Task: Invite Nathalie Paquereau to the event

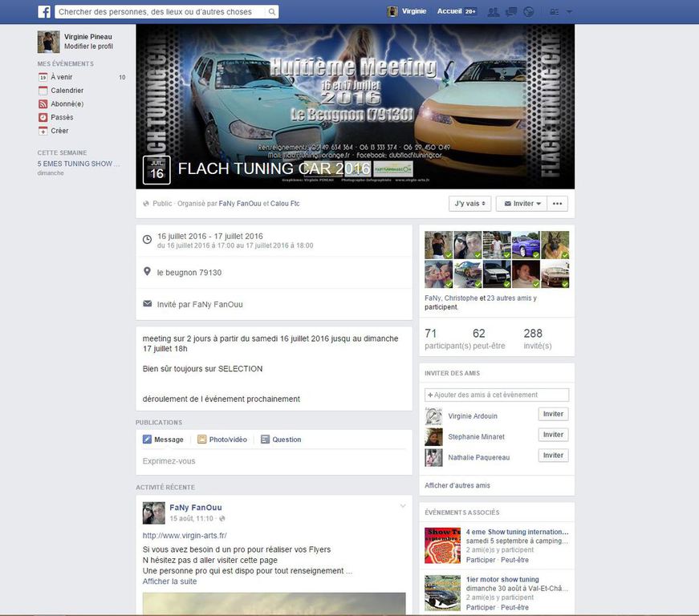Action: pyautogui.click(x=553, y=456)
